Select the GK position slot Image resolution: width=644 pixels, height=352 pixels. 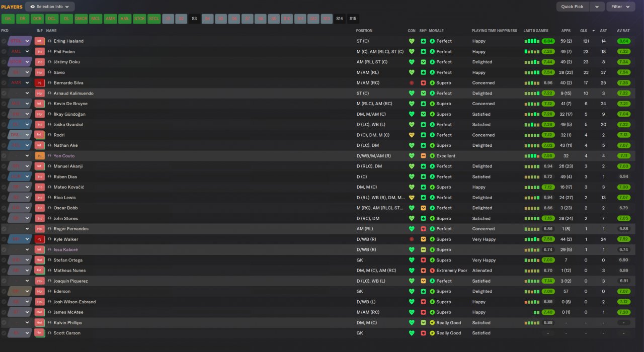point(8,19)
